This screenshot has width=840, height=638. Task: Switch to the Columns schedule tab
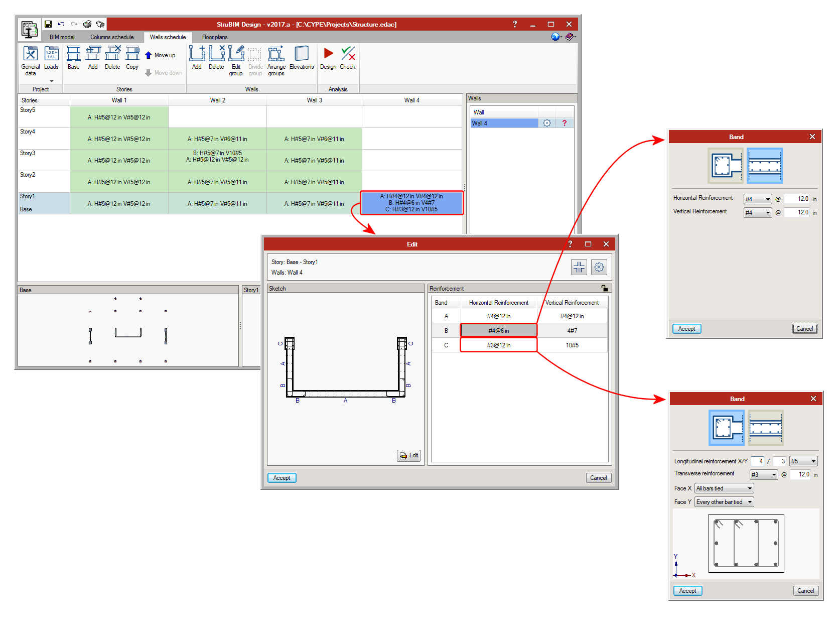click(112, 37)
